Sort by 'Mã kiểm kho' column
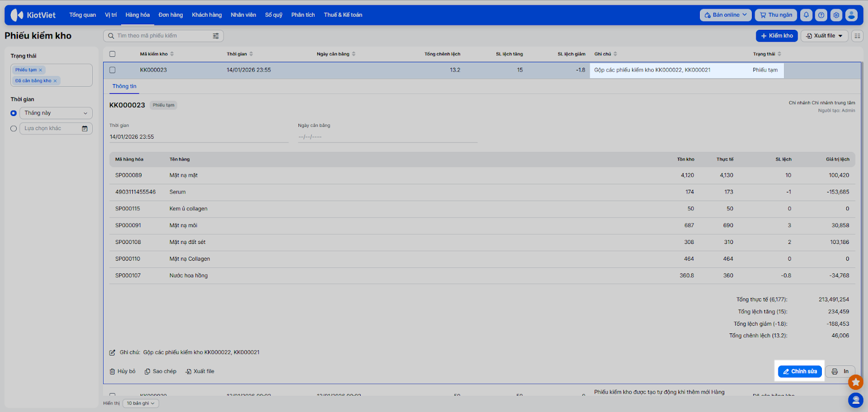This screenshot has height=412, width=868. click(172, 54)
